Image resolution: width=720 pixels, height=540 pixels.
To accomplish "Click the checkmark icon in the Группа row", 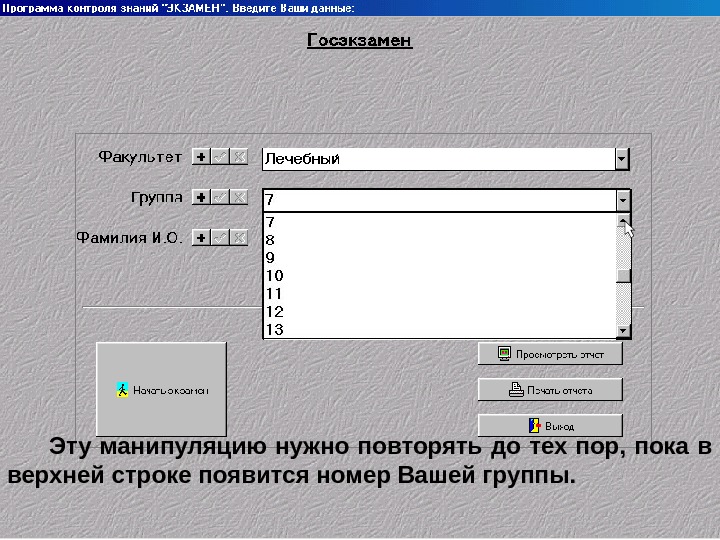I will (x=220, y=197).
